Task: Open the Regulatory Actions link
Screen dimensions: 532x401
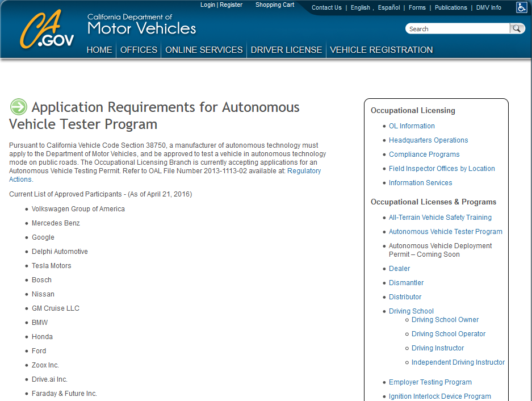Action: point(165,175)
